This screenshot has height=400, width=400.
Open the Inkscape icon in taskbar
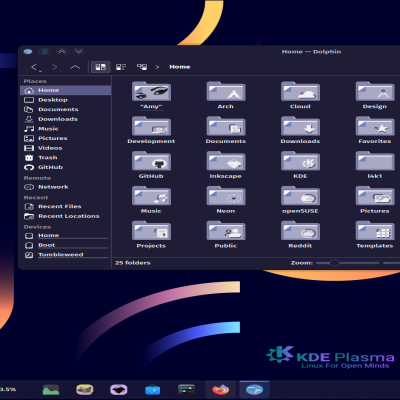(x=119, y=389)
